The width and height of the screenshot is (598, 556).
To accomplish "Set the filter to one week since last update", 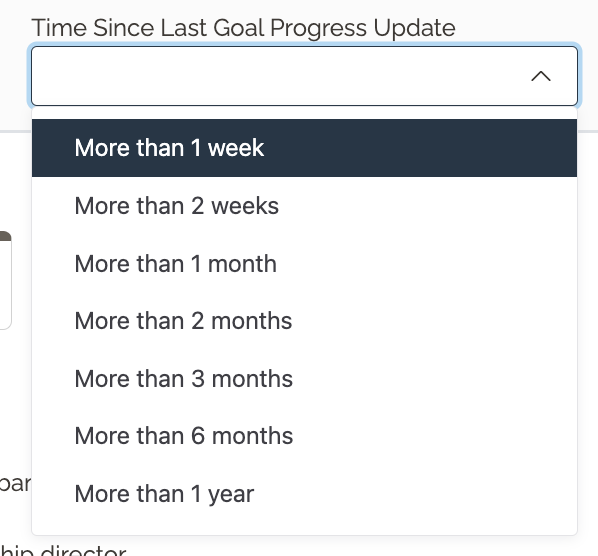I will point(304,148).
